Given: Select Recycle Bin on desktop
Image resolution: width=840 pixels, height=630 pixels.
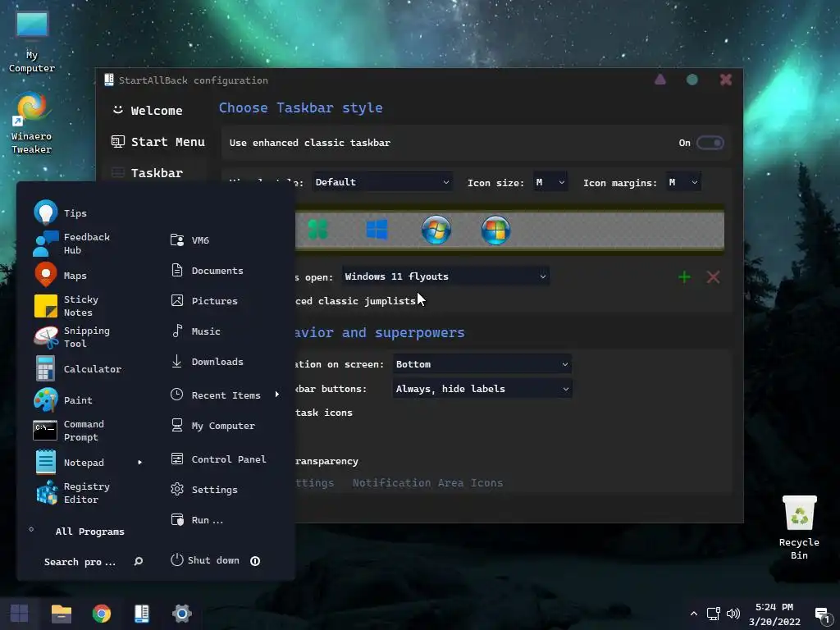Looking at the screenshot, I should (x=799, y=527).
